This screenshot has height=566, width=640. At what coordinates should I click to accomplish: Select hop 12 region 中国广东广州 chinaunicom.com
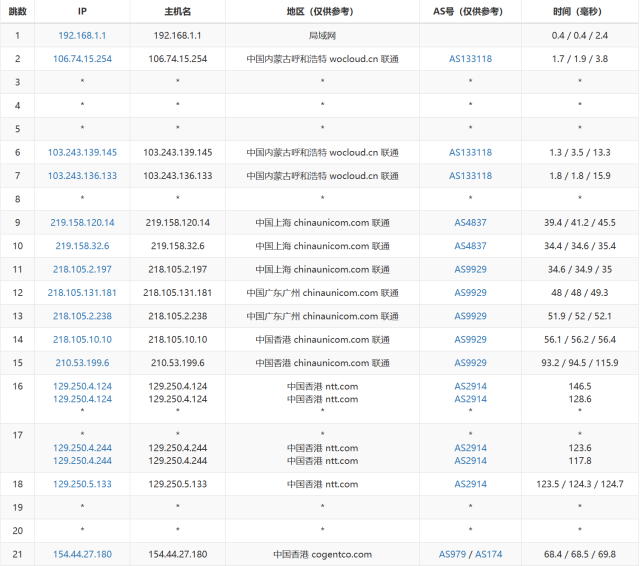(x=322, y=293)
